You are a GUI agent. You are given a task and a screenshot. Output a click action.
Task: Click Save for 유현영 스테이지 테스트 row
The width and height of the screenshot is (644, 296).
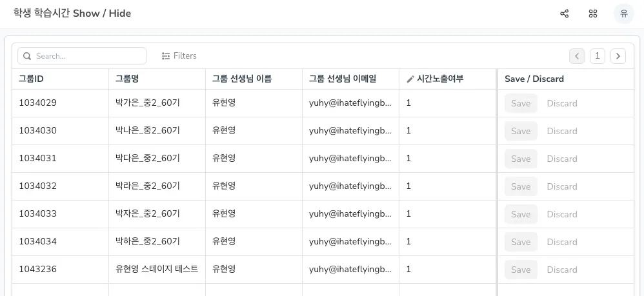pyautogui.click(x=521, y=270)
